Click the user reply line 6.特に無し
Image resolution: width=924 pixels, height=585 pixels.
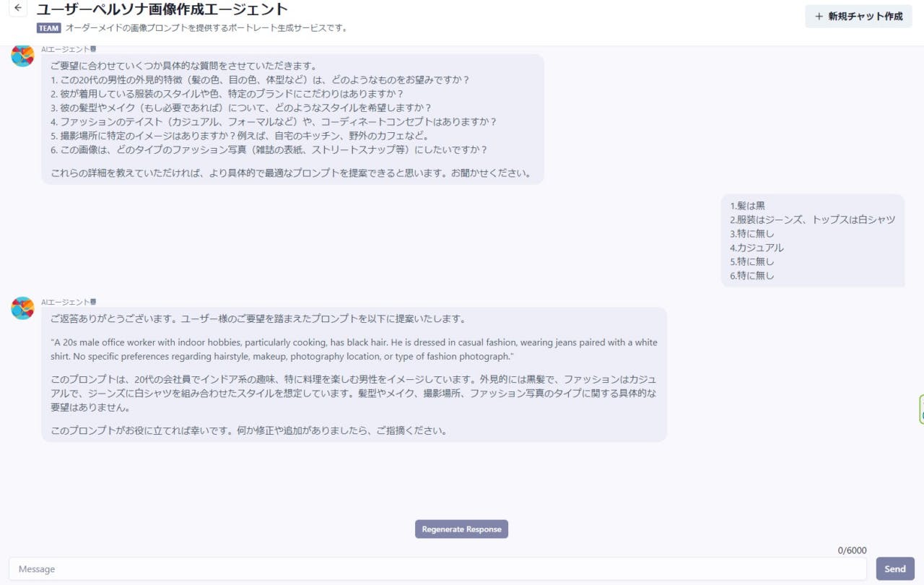[x=751, y=275]
